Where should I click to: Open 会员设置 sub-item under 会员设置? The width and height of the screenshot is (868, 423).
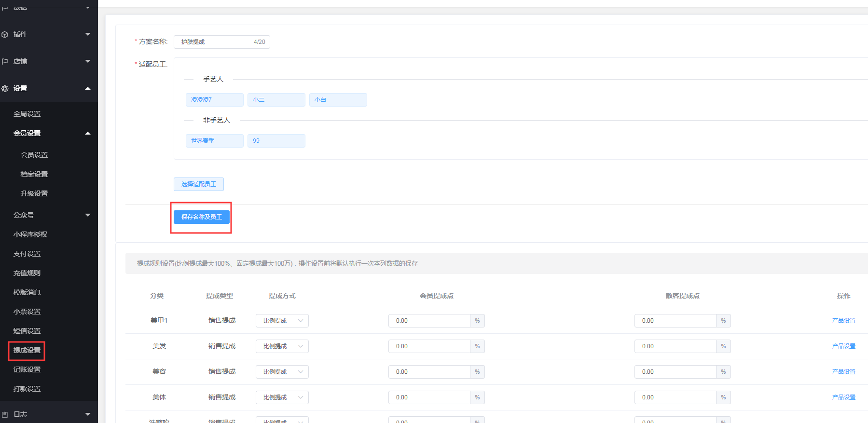coord(34,155)
